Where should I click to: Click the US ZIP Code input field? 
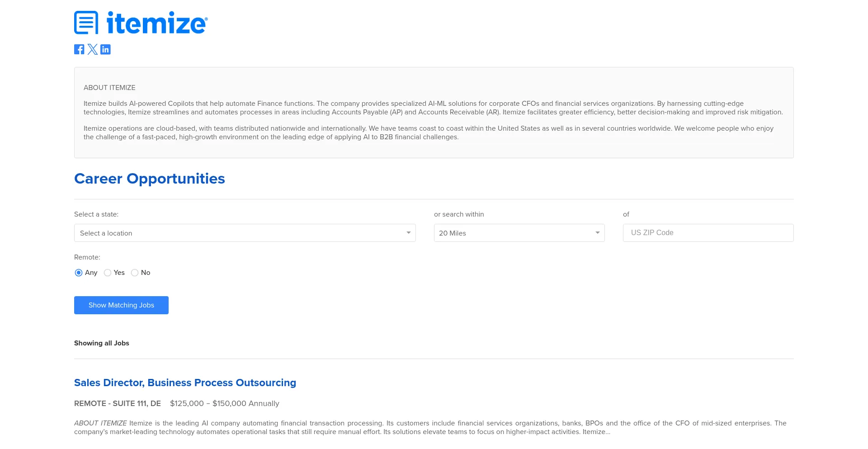tap(708, 233)
